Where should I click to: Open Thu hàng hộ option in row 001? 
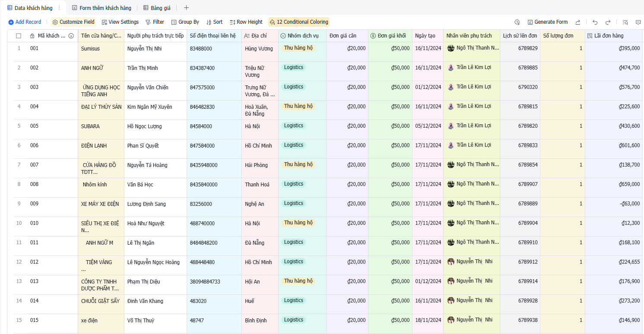point(298,48)
